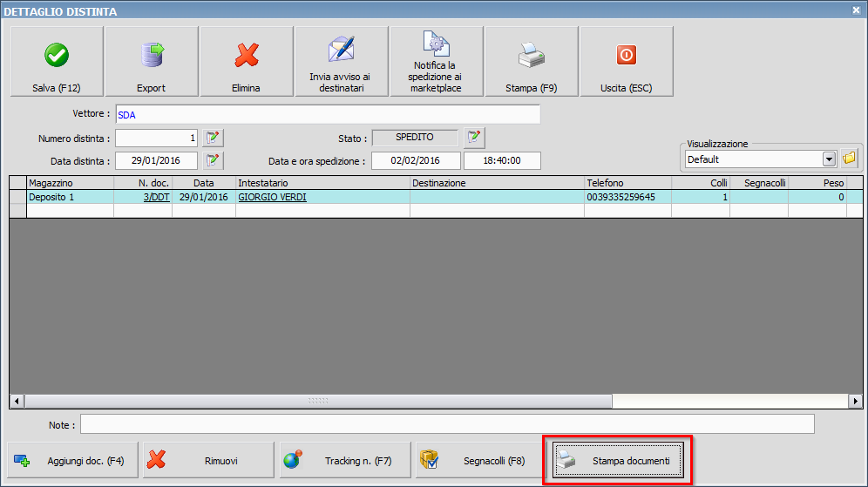Click the shipment time field 18:40:00

tap(502, 160)
